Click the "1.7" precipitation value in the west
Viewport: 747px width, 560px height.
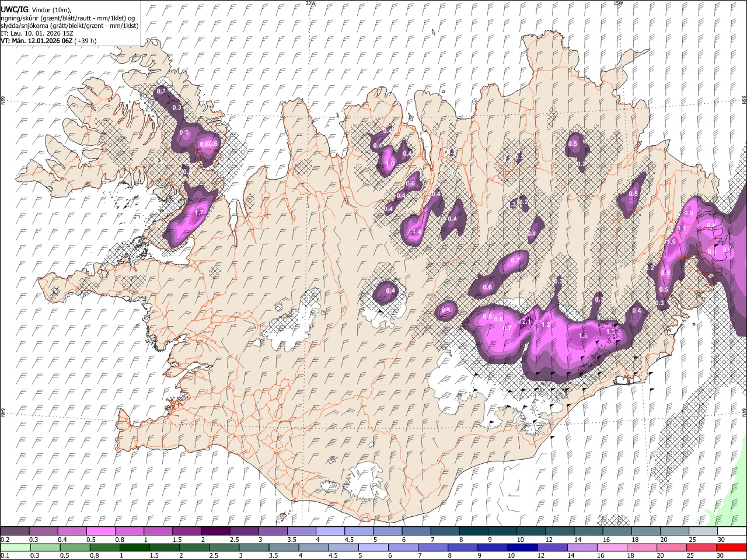(x=199, y=213)
